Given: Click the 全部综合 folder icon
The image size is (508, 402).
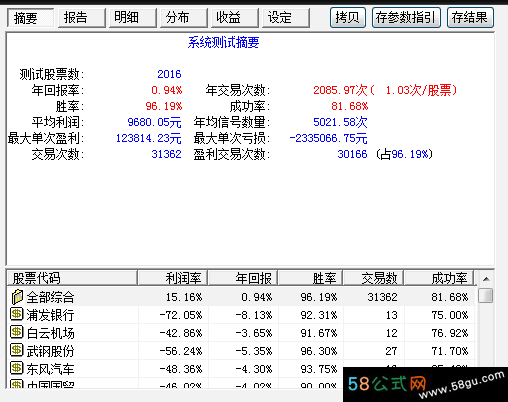Looking at the screenshot, I should pos(17,297).
